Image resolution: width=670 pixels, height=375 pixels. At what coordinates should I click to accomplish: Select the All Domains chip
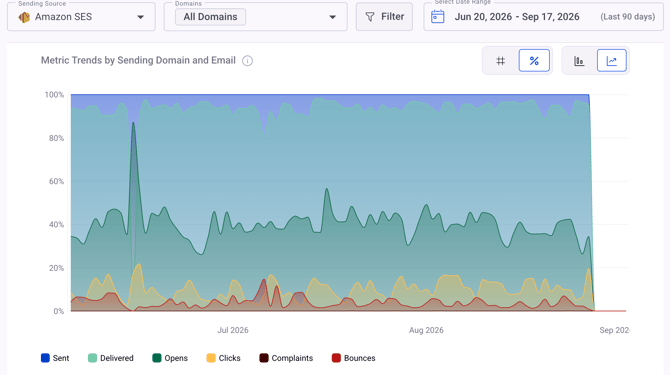tap(210, 17)
